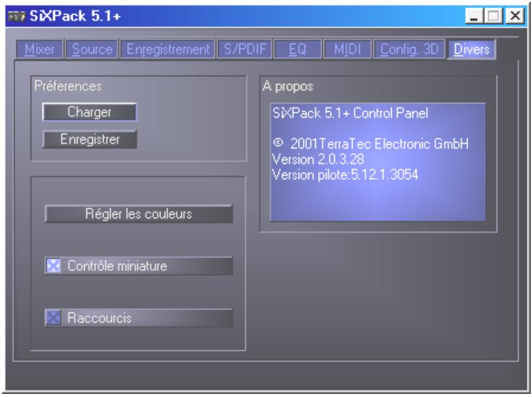Open the Source tab
The image size is (532, 397).
92,49
